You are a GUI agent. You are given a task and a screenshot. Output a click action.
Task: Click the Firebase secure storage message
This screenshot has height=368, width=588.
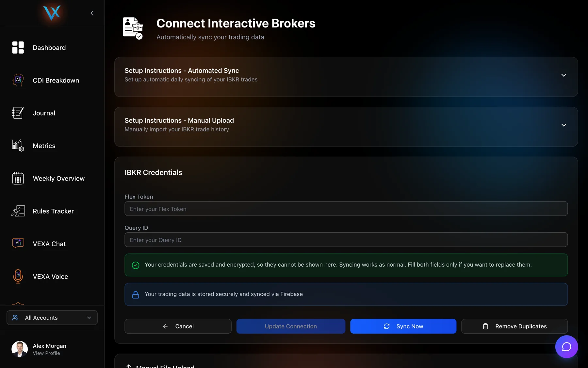pos(224,294)
